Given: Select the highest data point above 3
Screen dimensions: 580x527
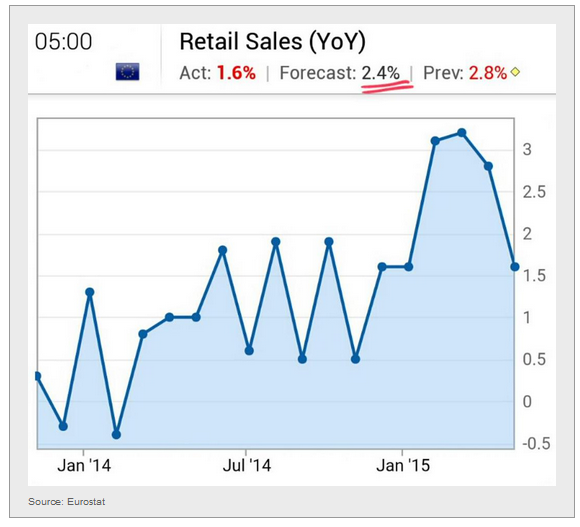Looking at the screenshot, I should point(462,133).
